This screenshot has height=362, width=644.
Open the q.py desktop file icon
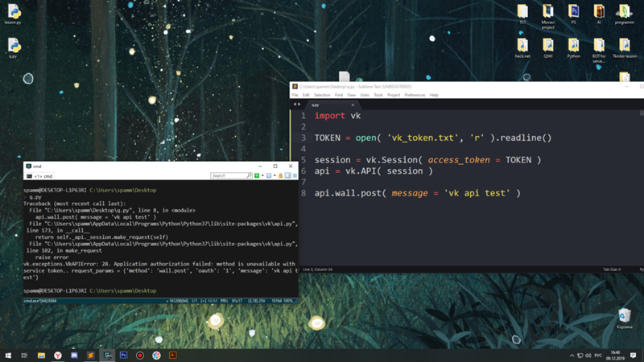[13, 47]
